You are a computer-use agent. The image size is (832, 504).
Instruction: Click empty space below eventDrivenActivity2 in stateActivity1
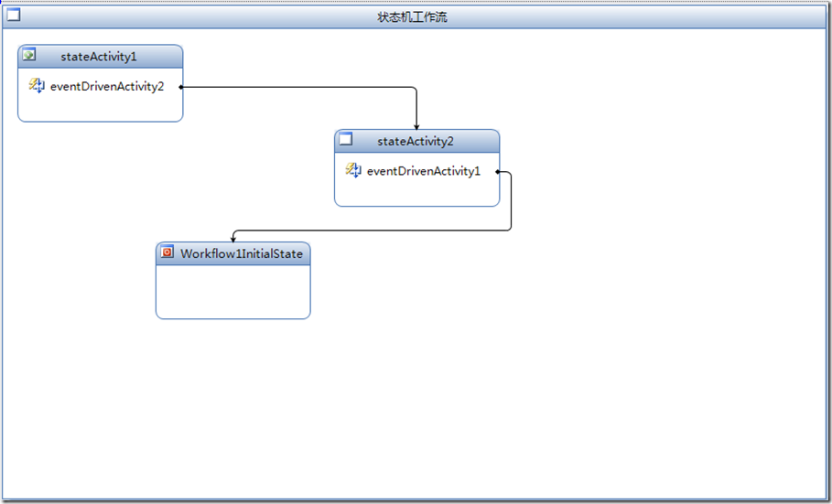[x=101, y=108]
